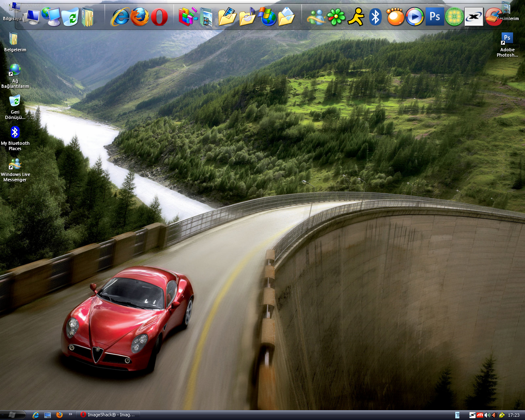
Task: Open volume speaker tray icon
Action: tap(487, 415)
